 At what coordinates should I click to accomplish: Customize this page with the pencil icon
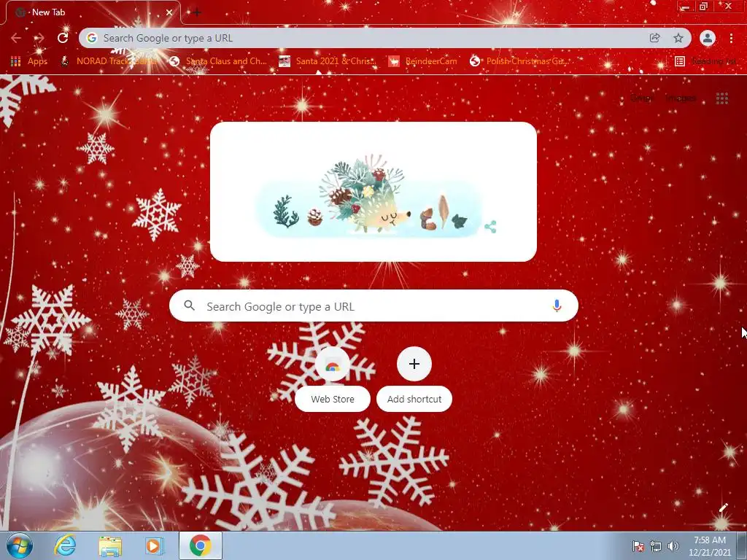[723, 508]
